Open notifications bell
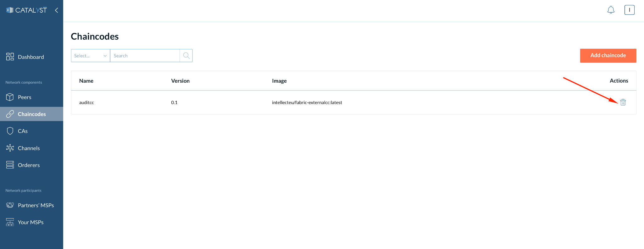The image size is (644, 249). pyautogui.click(x=611, y=10)
